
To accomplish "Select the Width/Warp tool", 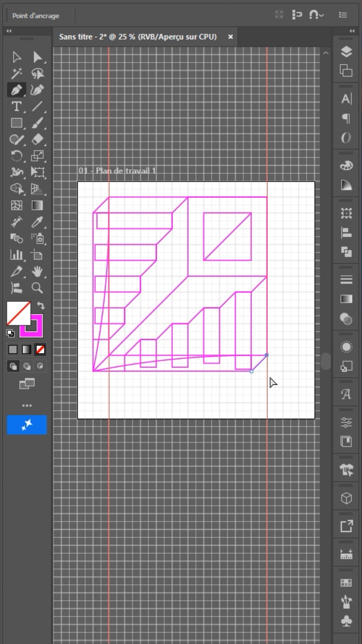I will coord(16,172).
